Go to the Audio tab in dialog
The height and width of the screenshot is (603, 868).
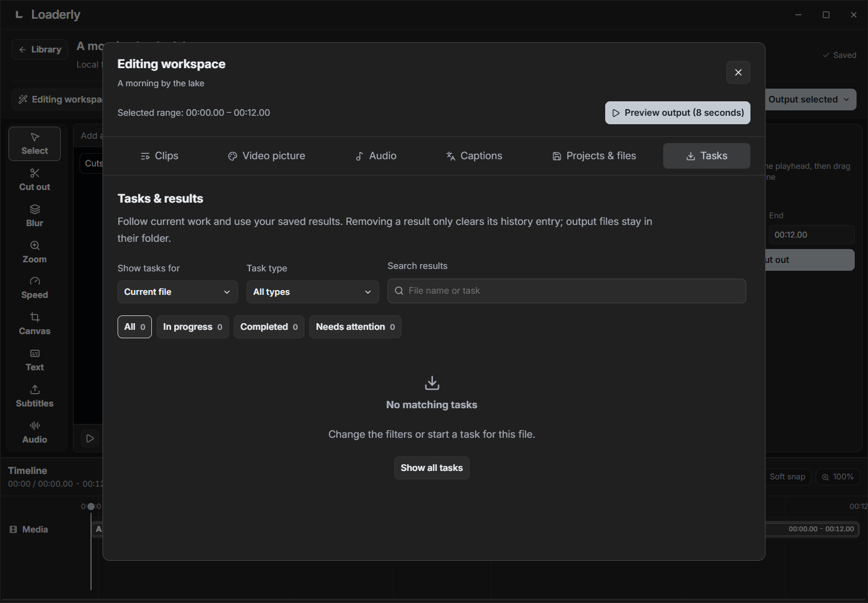click(376, 156)
